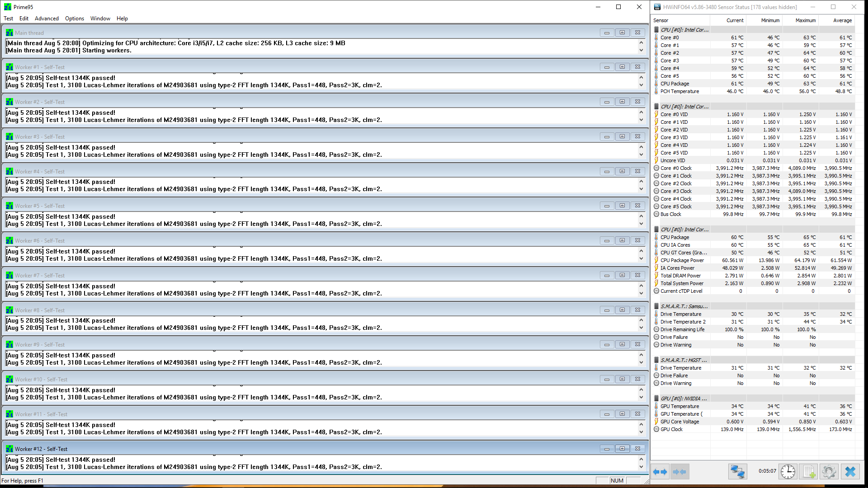Select the PCH Temperature sensor row
The image size is (868, 488).
pyautogui.click(x=754, y=91)
